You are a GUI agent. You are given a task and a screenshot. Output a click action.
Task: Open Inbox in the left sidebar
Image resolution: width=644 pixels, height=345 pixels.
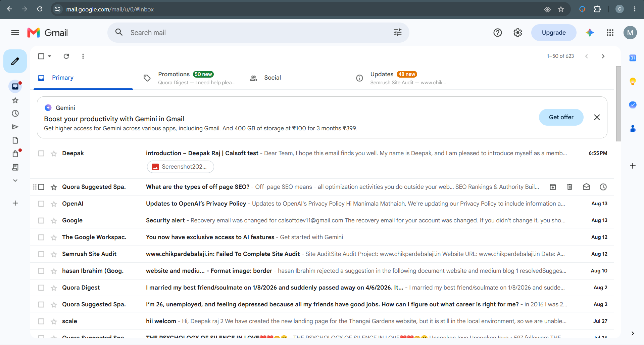point(15,86)
